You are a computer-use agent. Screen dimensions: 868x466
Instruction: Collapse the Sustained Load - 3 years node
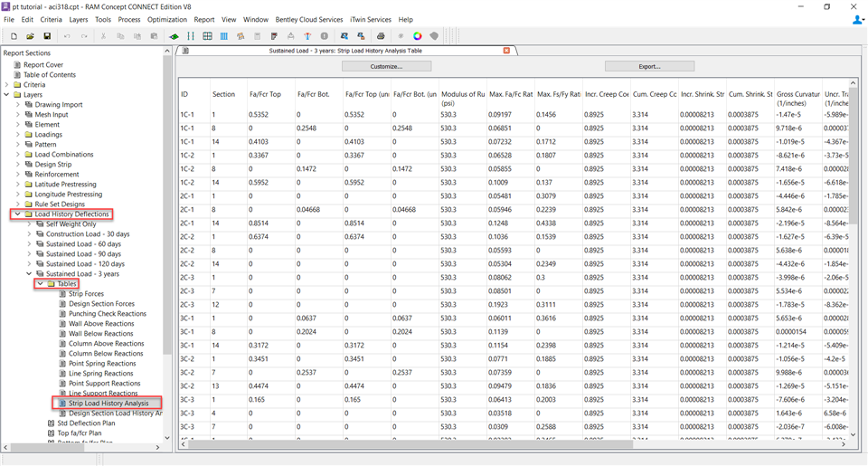[x=29, y=274]
